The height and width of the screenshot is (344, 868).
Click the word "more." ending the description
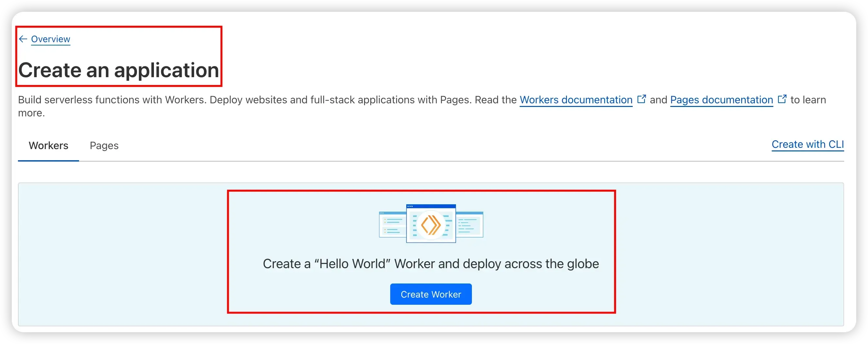point(31,113)
